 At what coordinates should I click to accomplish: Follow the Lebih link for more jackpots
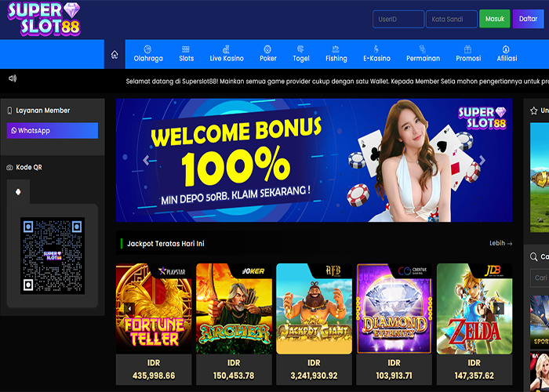[x=500, y=243]
